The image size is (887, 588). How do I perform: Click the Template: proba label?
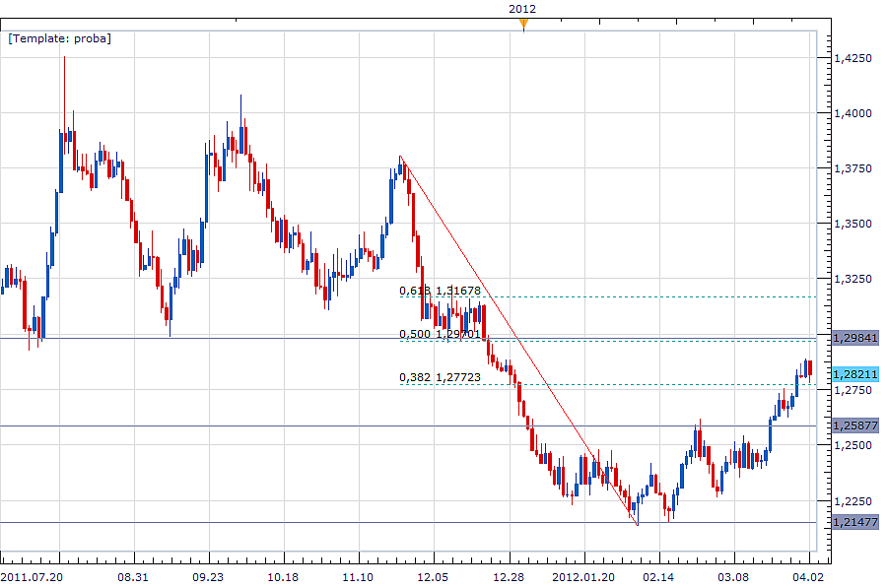pyautogui.click(x=59, y=38)
